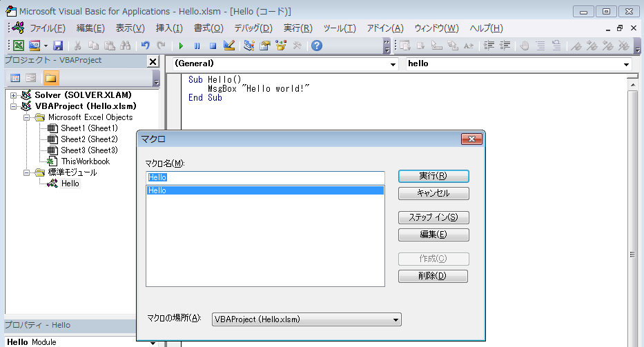Click the Previous Bookmark icon
The image size is (644, 347).
[x=608, y=46]
